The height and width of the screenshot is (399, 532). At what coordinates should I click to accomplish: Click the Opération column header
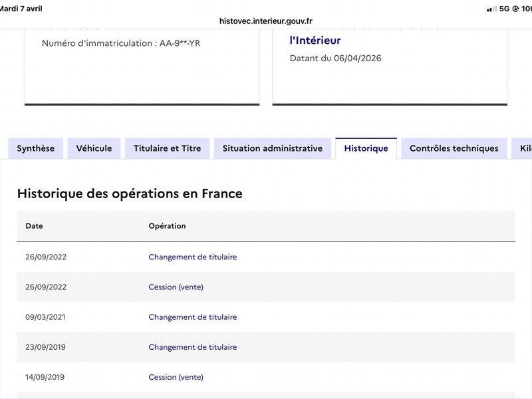click(x=167, y=226)
